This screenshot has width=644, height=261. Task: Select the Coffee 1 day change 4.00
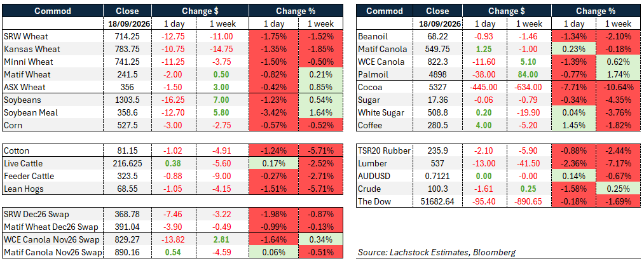(485, 126)
